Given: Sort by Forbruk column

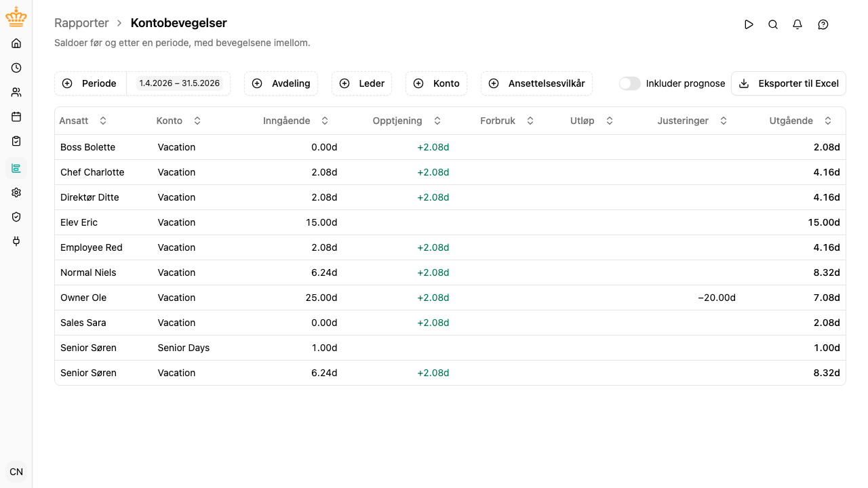Looking at the screenshot, I should 507,121.
